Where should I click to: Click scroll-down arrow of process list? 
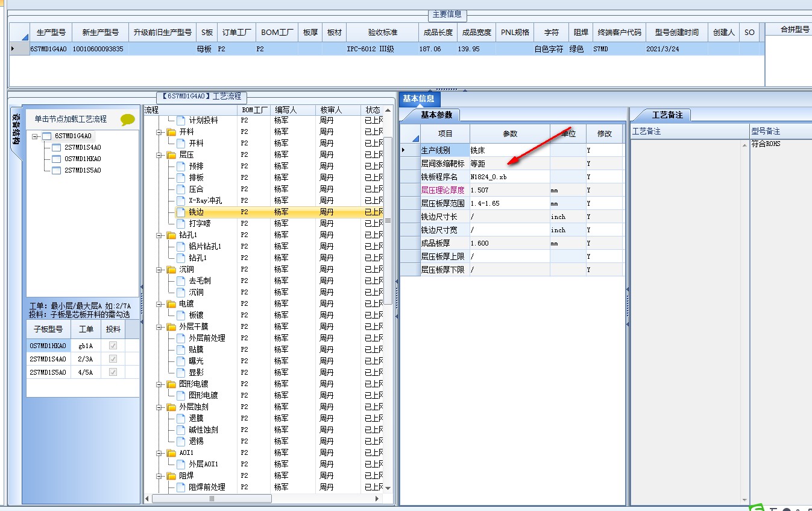pyautogui.click(x=388, y=487)
